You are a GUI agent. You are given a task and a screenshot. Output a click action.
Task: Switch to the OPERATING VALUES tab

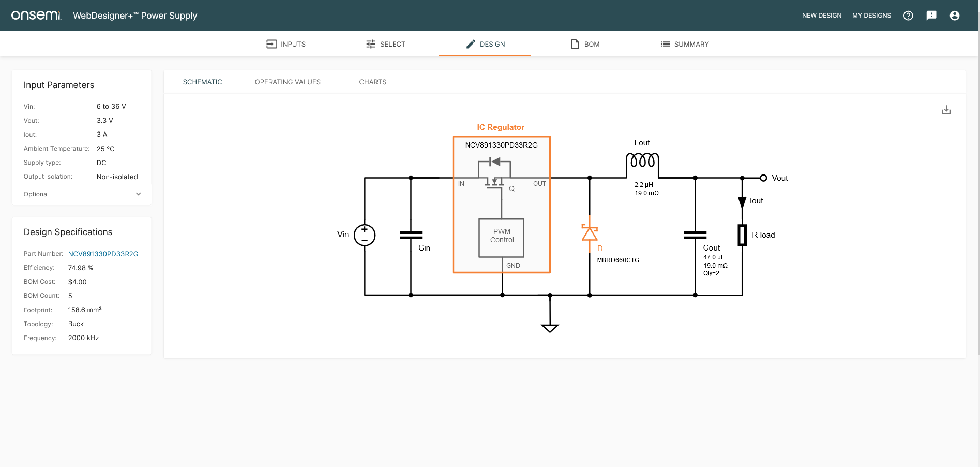pyautogui.click(x=288, y=82)
